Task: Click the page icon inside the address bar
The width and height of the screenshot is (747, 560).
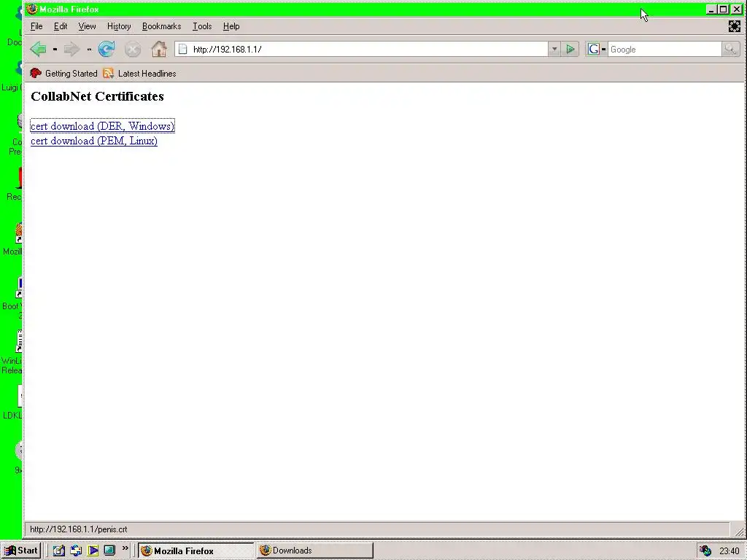Action: [183, 49]
